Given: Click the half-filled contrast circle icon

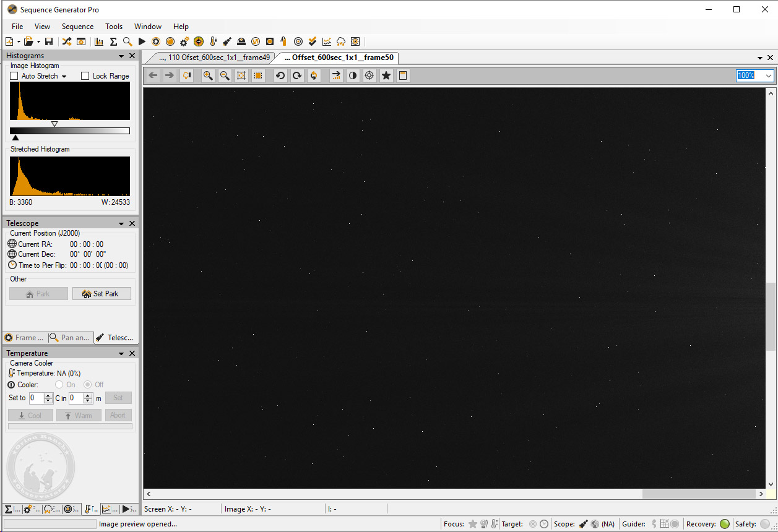Looking at the screenshot, I should [x=353, y=75].
